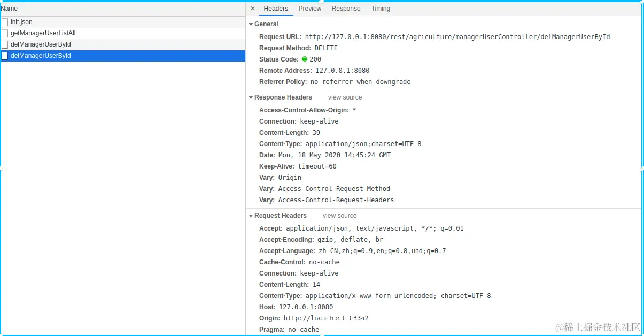Click the DELETE request method value
Viewport: 644px width, 336px height.
326,48
